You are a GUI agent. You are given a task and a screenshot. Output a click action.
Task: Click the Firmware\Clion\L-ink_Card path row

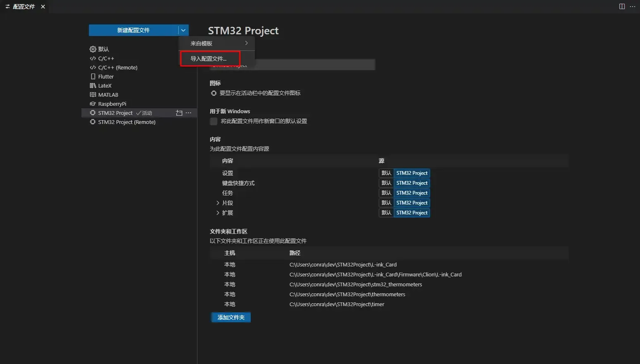tap(389, 274)
